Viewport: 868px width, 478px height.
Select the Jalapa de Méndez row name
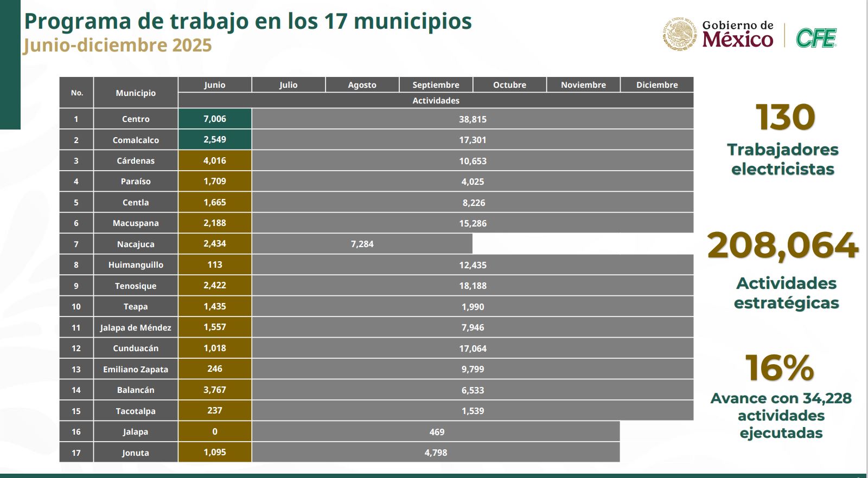tap(136, 327)
